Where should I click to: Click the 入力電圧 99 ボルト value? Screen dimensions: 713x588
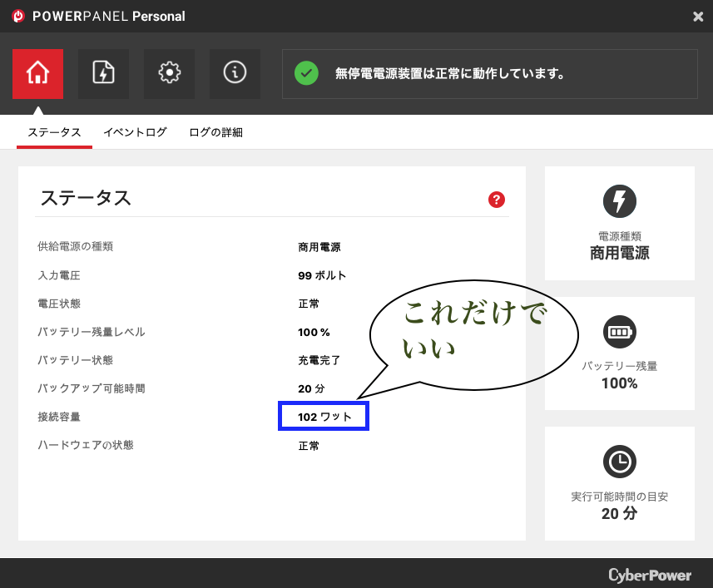(x=322, y=275)
